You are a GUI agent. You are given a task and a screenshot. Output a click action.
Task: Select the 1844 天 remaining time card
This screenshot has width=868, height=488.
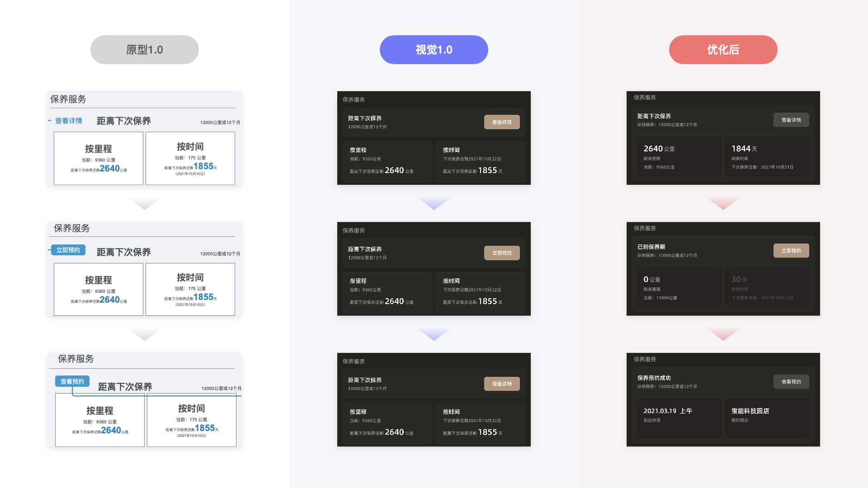(767, 156)
